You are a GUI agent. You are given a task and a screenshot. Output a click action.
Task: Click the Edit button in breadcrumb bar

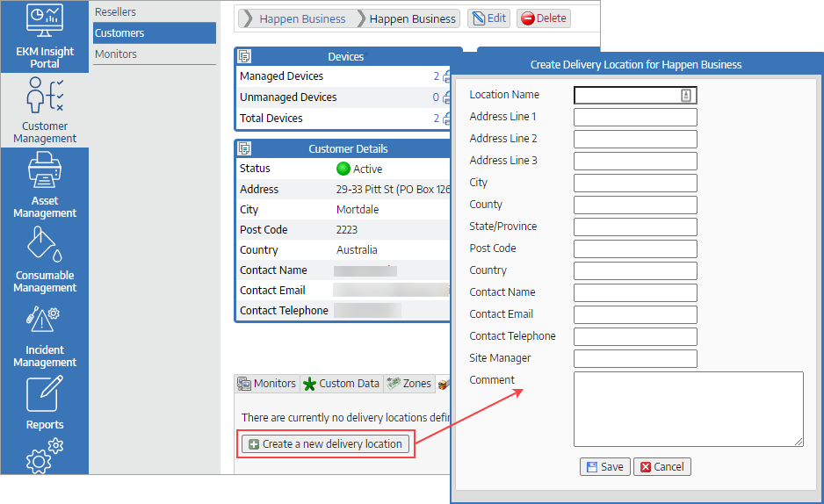pyautogui.click(x=488, y=18)
